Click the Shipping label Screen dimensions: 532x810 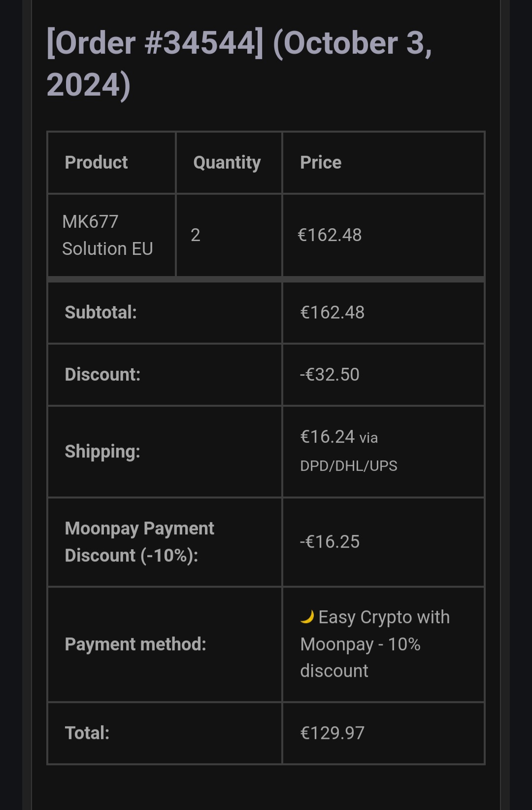point(102,452)
